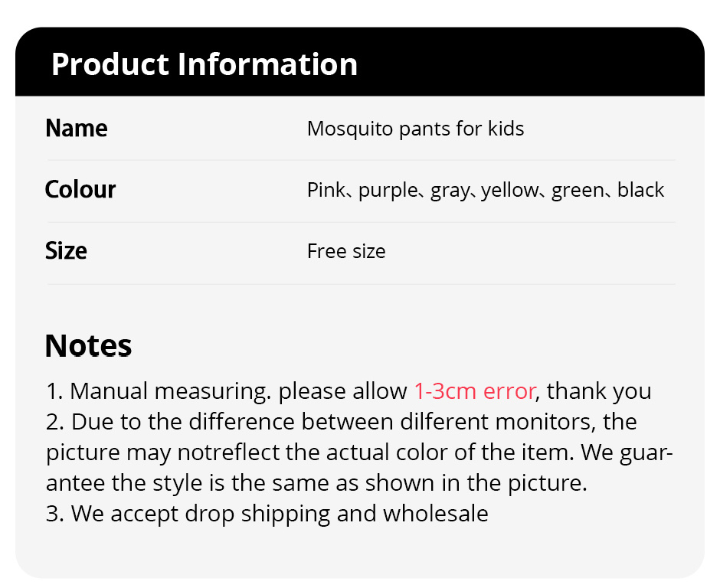Click the word green in colours

tap(578, 191)
